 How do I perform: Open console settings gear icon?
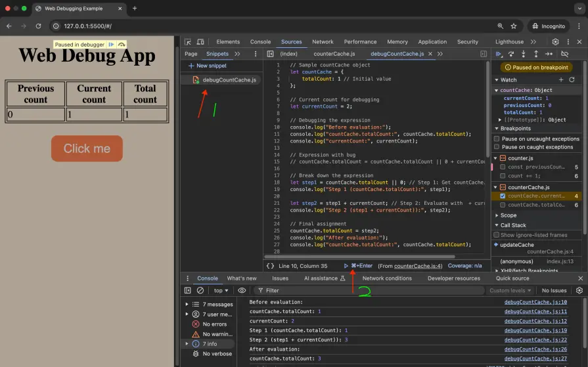point(579,291)
